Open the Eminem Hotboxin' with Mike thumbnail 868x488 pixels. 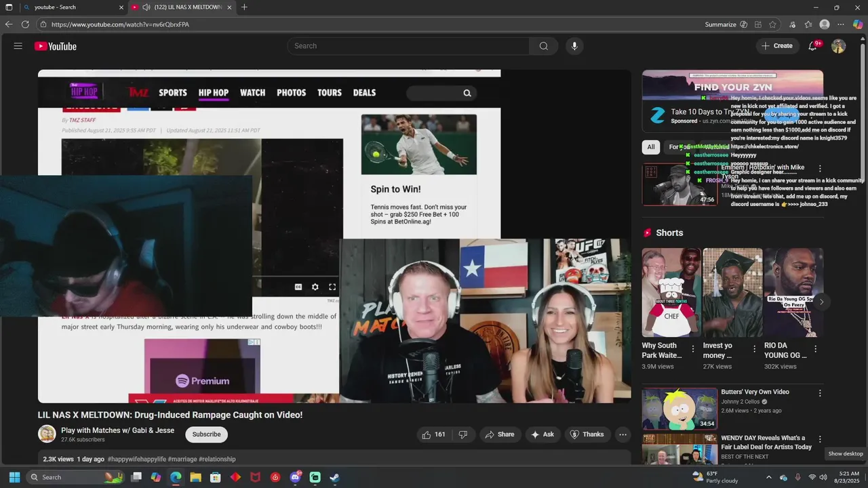coord(679,184)
